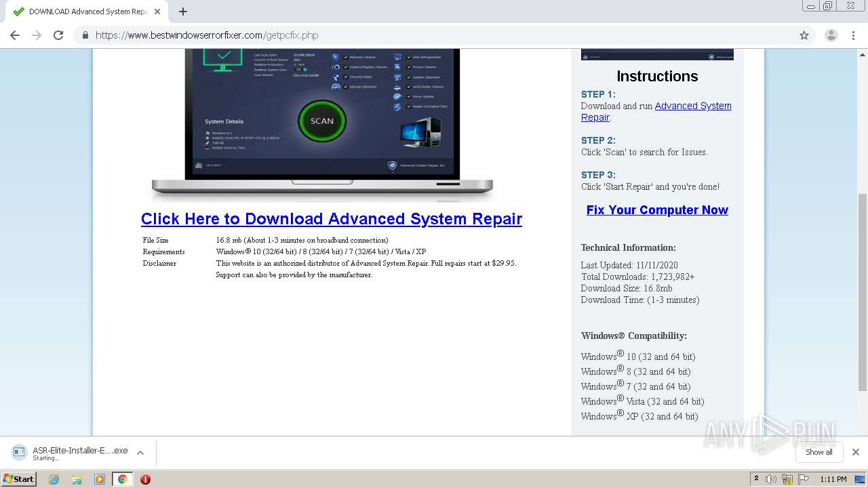Select the Windows® Compatibility: heading
The height and width of the screenshot is (488, 868).
(x=634, y=335)
